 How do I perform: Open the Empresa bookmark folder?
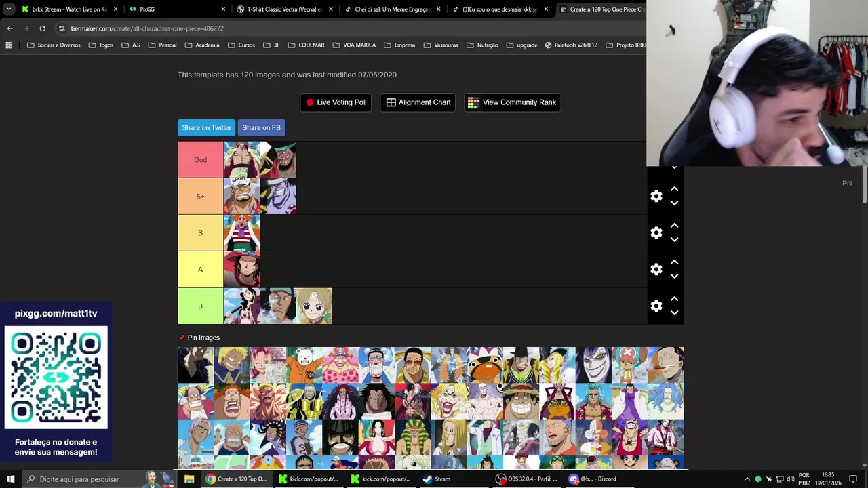coord(399,45)
